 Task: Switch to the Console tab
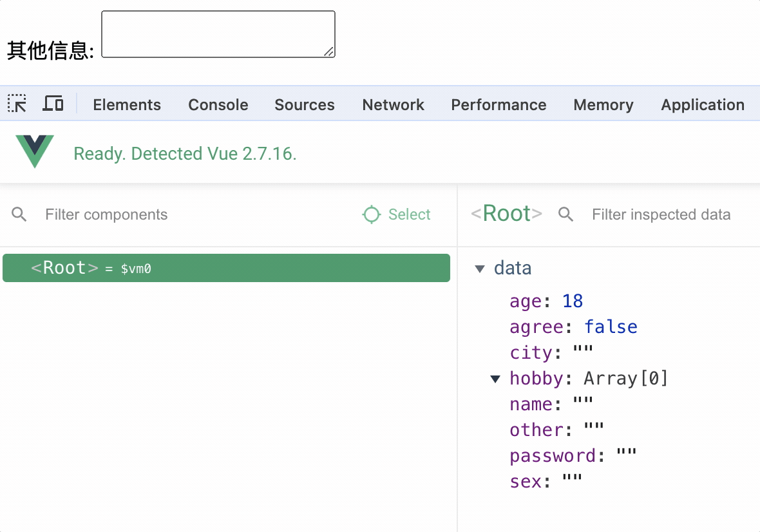(218, 105)
